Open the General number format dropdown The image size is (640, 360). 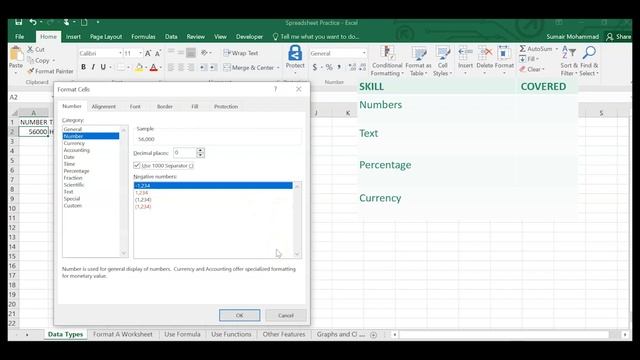coord(364,53)
